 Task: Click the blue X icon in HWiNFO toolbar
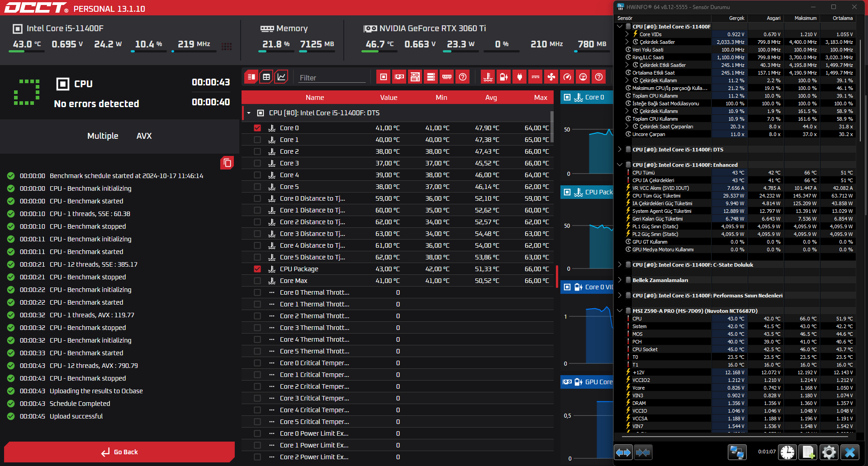click(850, 452)
